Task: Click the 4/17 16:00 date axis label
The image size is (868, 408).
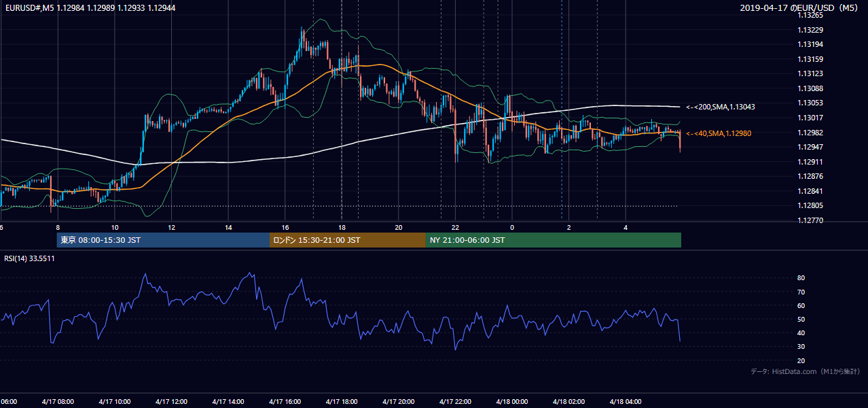Action: [285, 401]
